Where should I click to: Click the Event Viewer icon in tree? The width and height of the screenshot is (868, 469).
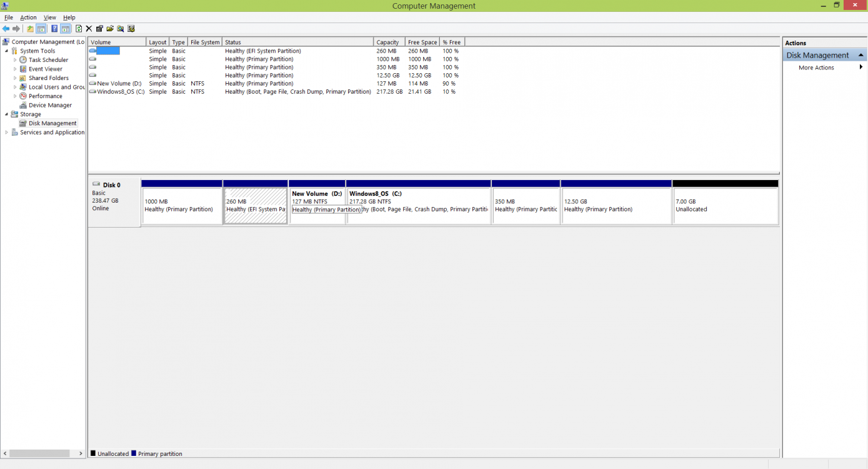tap(23, 69)
